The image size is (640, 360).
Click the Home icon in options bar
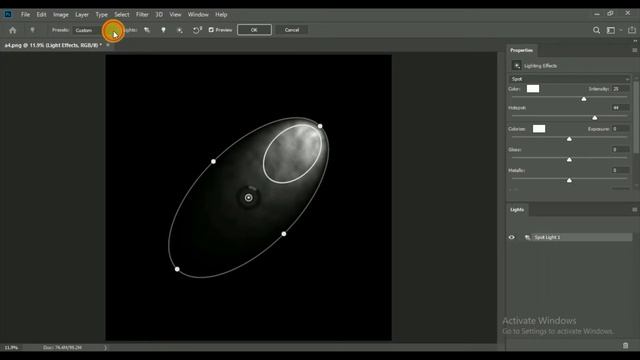13,30
